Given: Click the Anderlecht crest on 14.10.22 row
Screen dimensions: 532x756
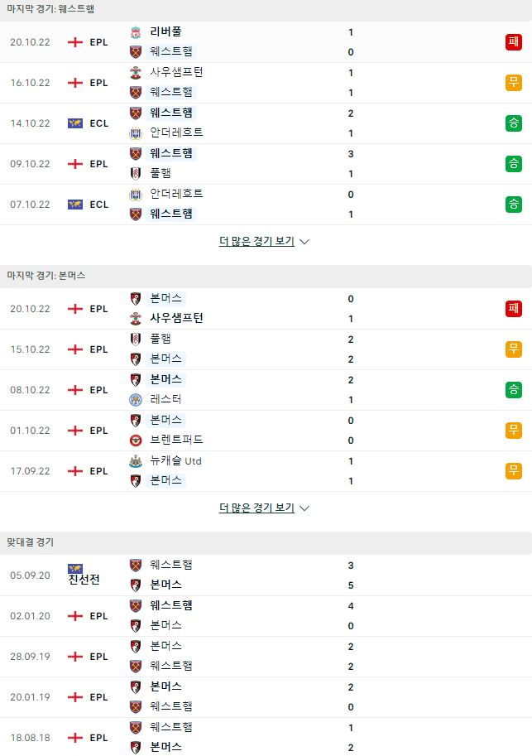Looking at the screenshot, I should [x=136, y=133].
